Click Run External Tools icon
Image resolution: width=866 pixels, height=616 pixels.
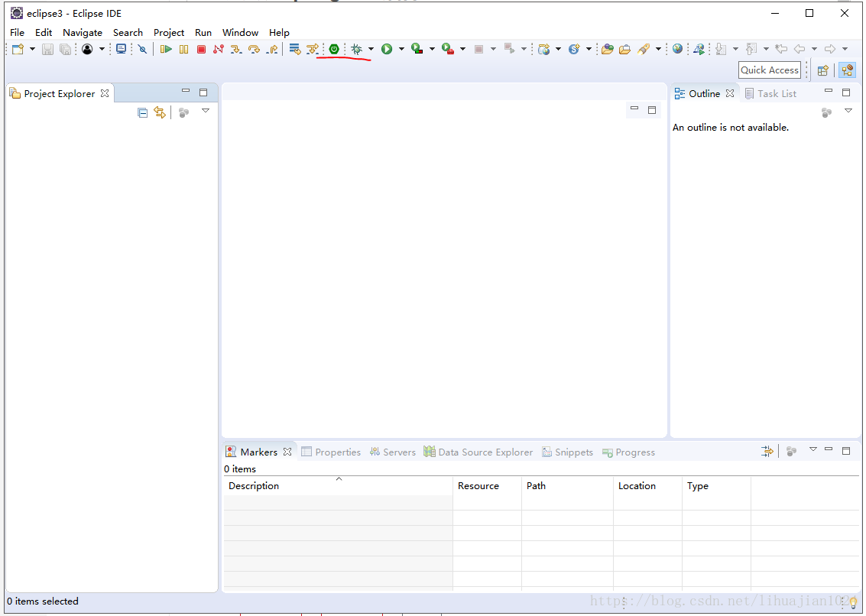(448, 49)
